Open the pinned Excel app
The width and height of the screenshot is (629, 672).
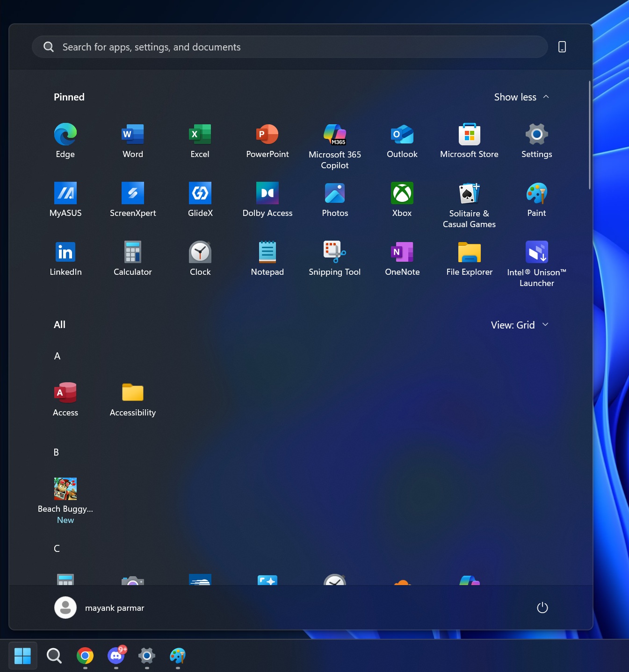tap(200, 141)
